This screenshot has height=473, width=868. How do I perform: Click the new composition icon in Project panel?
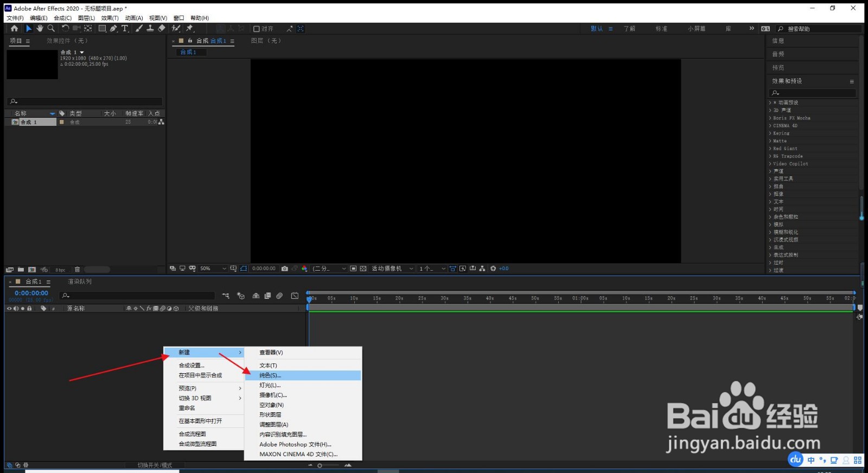pos(32,269)
